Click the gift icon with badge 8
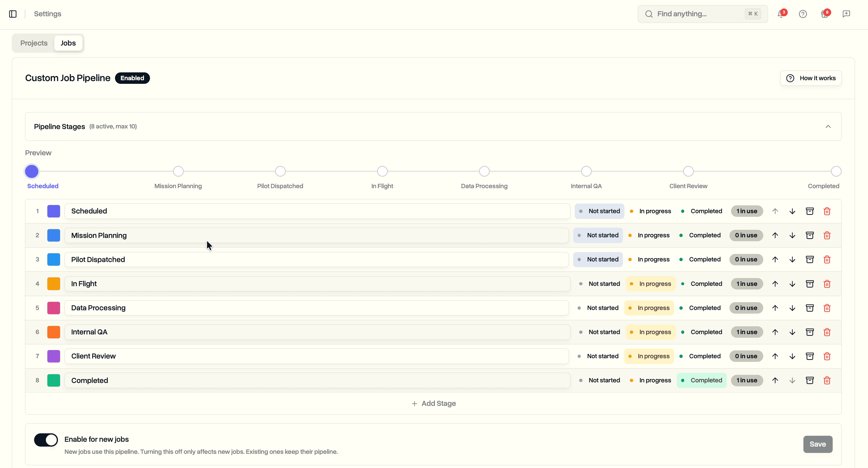This screenshot has width=868, height=468. 825,14
